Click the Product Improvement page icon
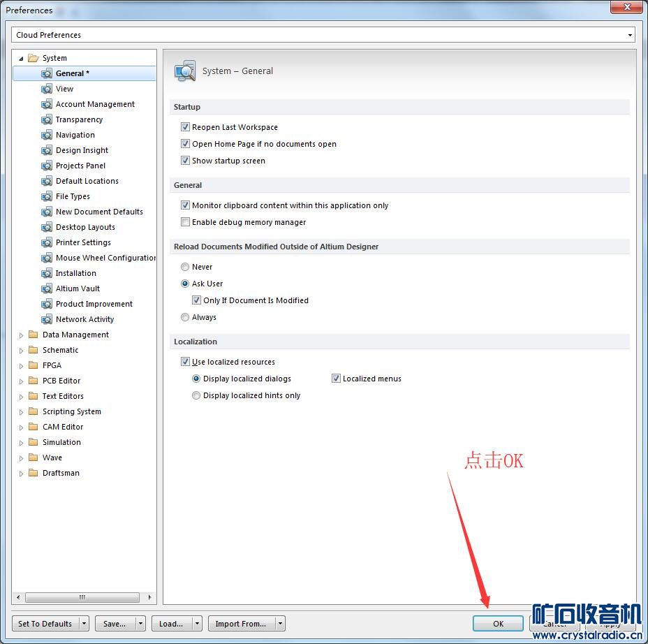 click(x=47, y=304)
